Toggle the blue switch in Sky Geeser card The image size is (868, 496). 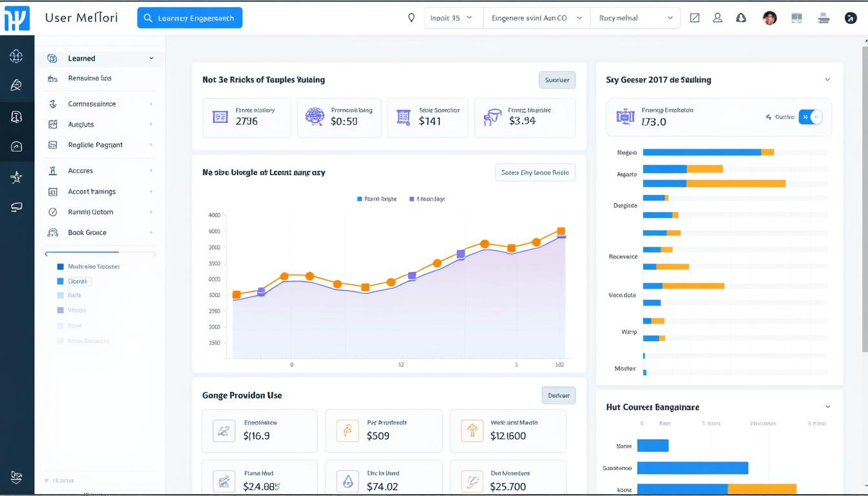(811, 117)
